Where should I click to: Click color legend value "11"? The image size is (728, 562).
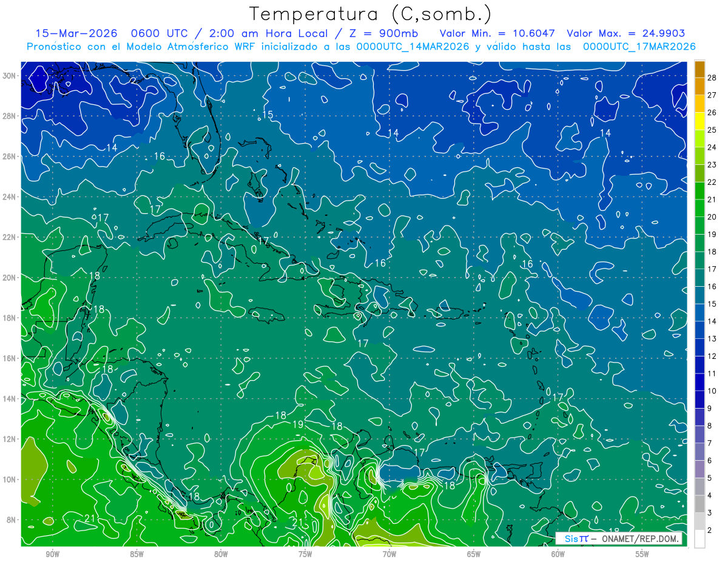tap(712, 373)
